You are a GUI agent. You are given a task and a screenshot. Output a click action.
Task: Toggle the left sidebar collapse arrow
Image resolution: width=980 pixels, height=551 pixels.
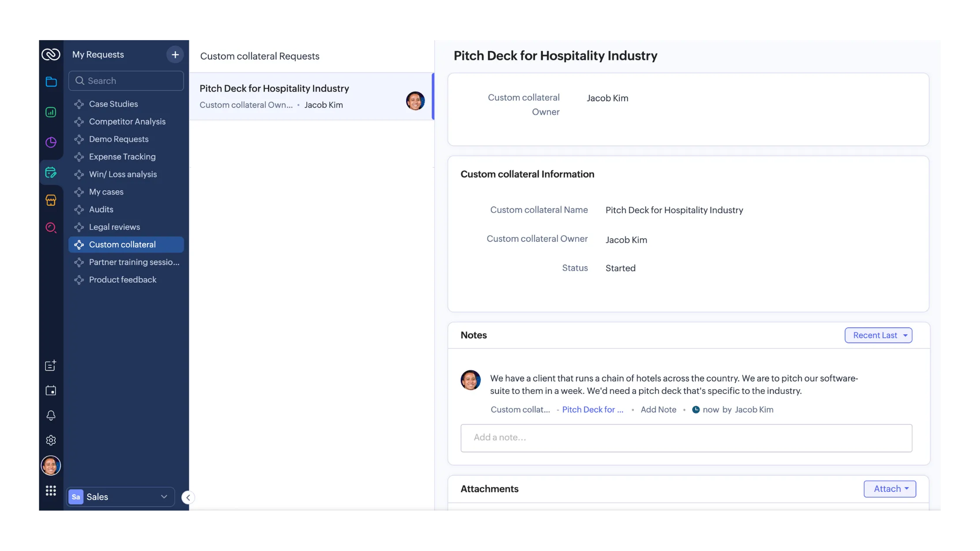188,497
